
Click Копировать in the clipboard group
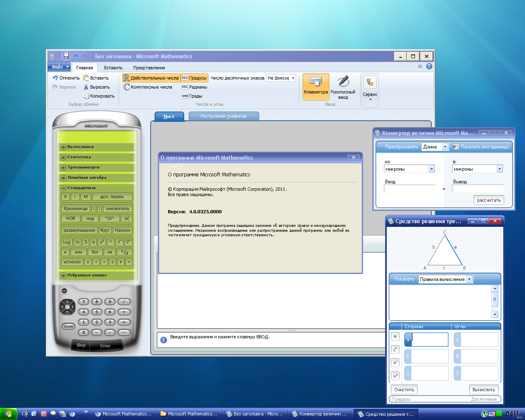coord(98,96)
